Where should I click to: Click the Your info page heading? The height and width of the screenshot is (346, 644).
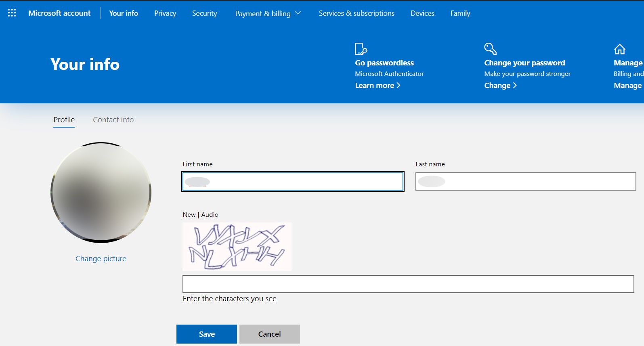85,64
